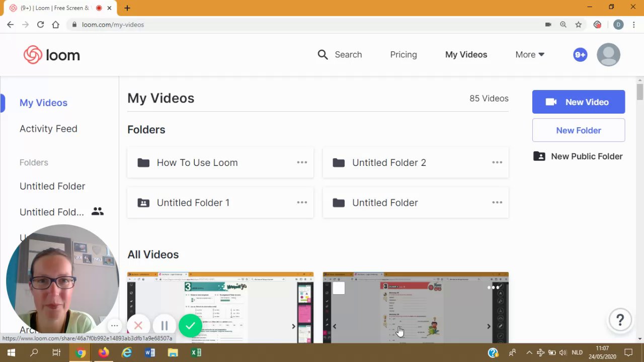Open the Windows notification center
This screenshot has width=644, height=362.
click(x=628, y=352)
